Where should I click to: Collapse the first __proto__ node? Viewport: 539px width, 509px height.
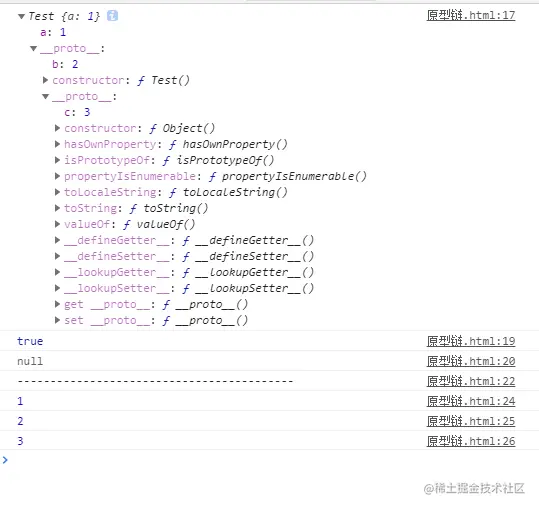pos(33,48)
